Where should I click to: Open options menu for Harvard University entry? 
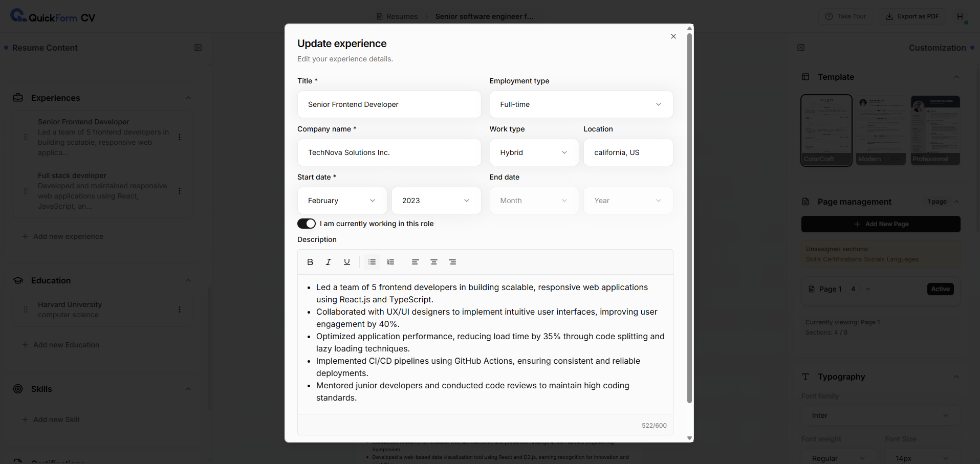click(x=180, y=310)
